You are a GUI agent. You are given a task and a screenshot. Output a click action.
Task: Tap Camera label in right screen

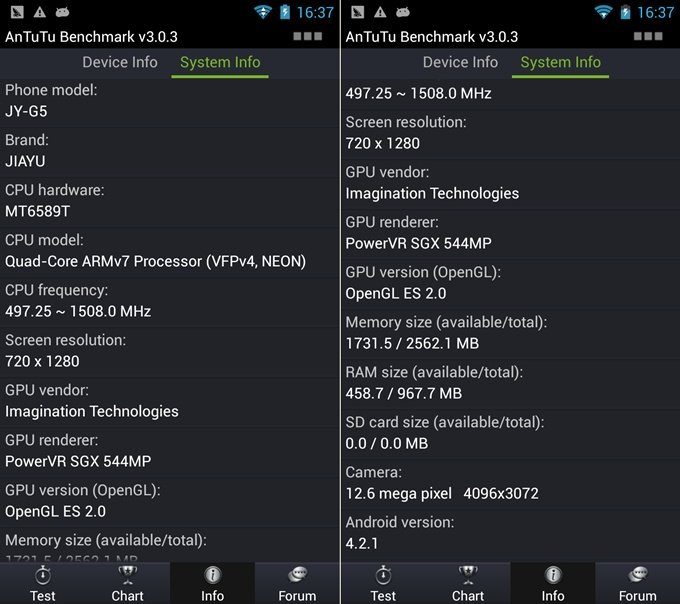[x=373, y=472]
